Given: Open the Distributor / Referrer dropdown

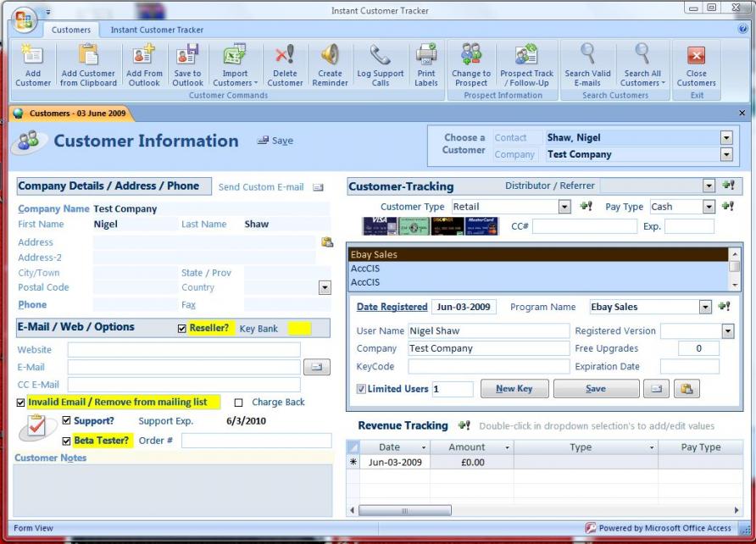Looking at the screenshot, I should click(x=709, y=186).
